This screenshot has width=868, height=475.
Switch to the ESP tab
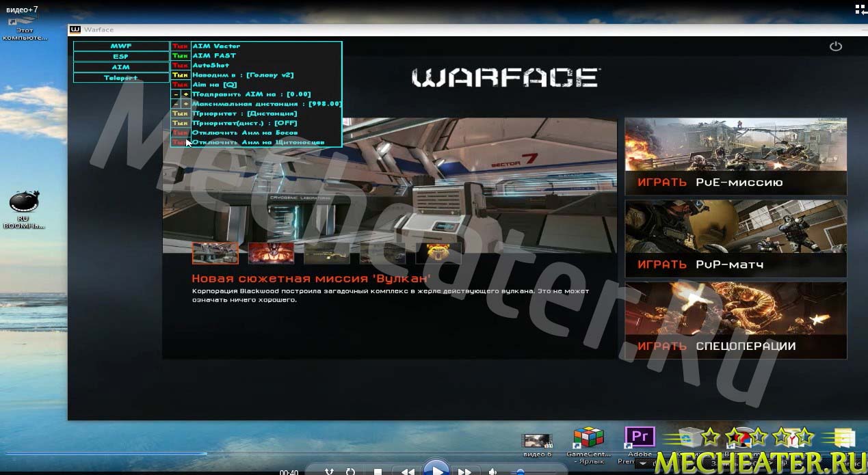(x=121, y=57)
